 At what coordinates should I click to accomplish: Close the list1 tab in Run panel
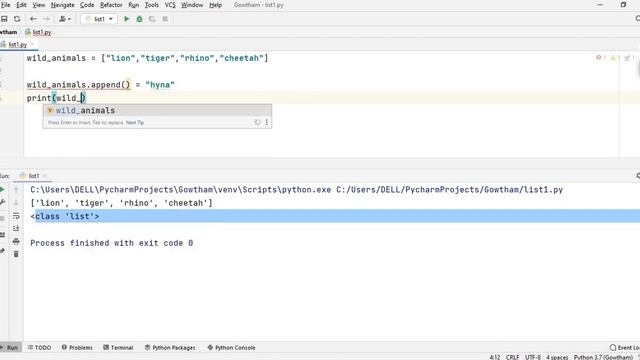point(44,176)
